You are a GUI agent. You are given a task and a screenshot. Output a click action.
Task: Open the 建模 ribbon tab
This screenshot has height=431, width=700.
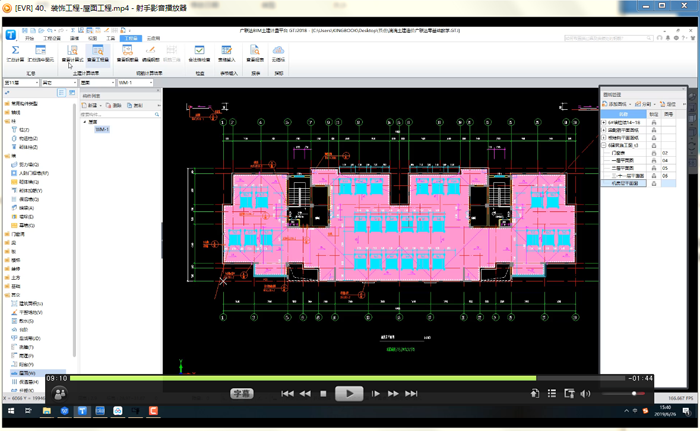pos(75,38)
